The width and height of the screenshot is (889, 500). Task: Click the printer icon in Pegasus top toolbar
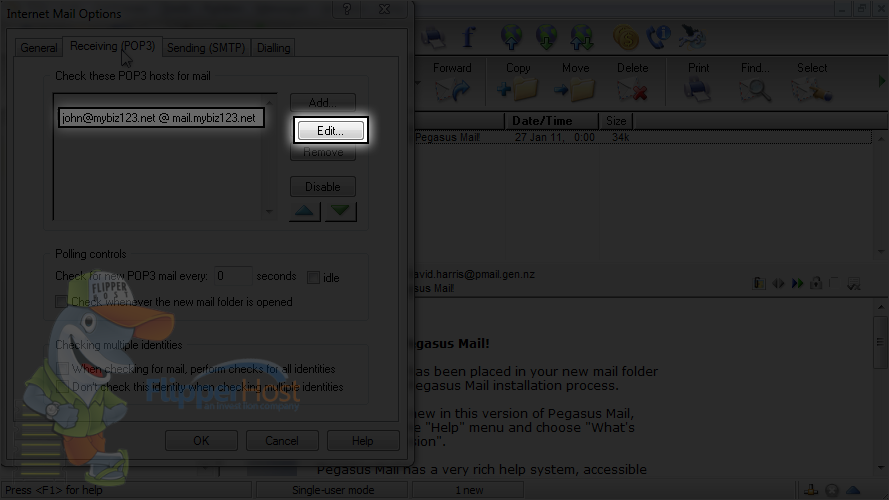433,37
